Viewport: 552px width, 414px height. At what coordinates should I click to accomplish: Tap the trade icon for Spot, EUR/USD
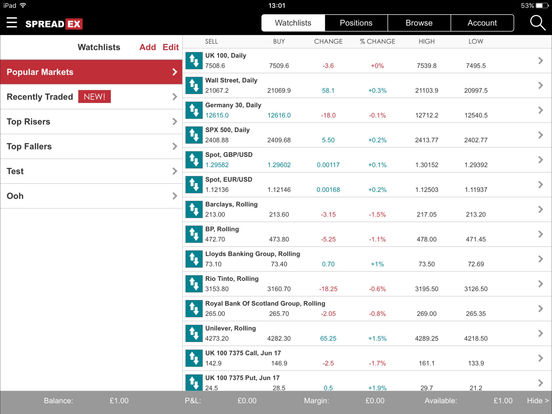point(194,184)
